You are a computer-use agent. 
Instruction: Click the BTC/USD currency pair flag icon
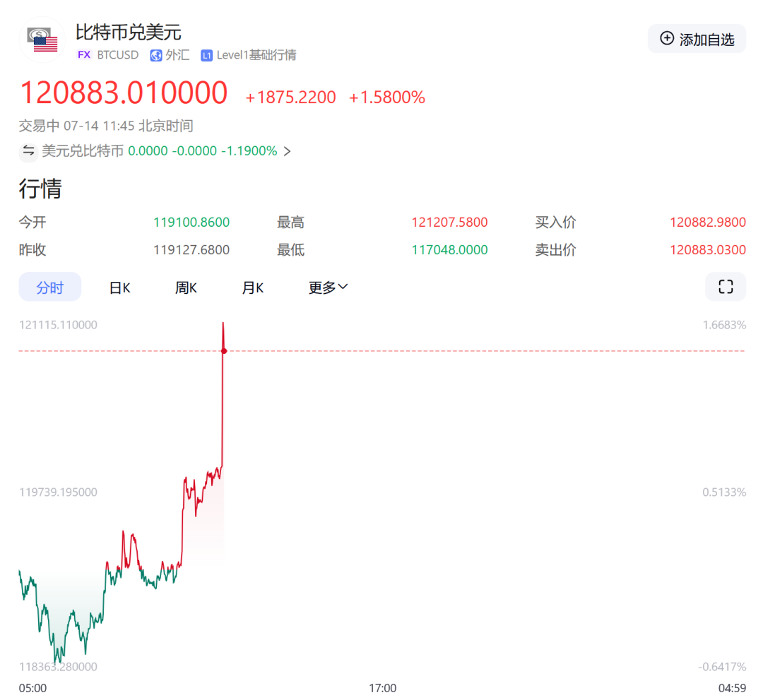click(x=42, y=40)
